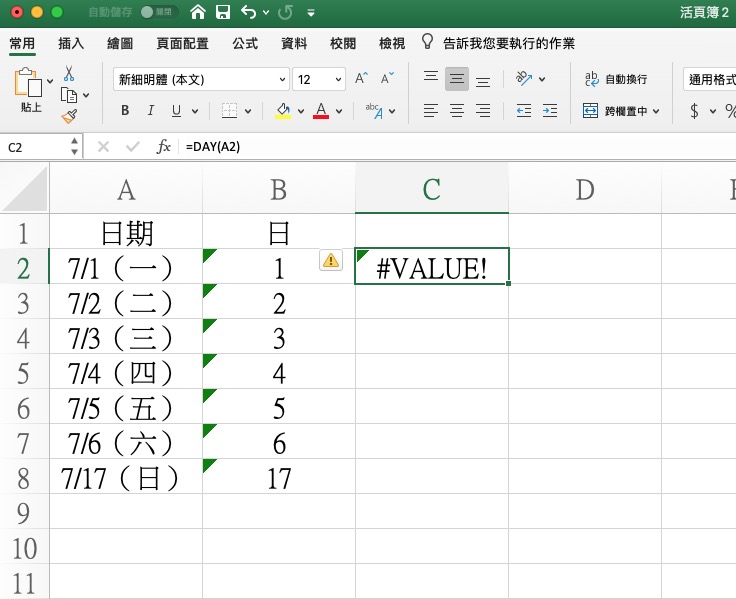Switch to the 檢視 tab
Image resolution: width=736 pixels, height=599 pixels.
click(x=392, y=44)
